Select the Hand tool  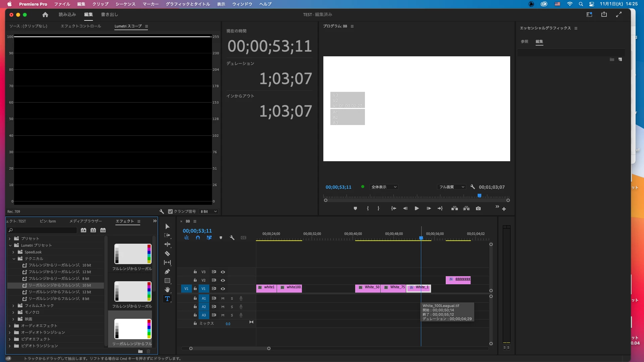(167, 290)
